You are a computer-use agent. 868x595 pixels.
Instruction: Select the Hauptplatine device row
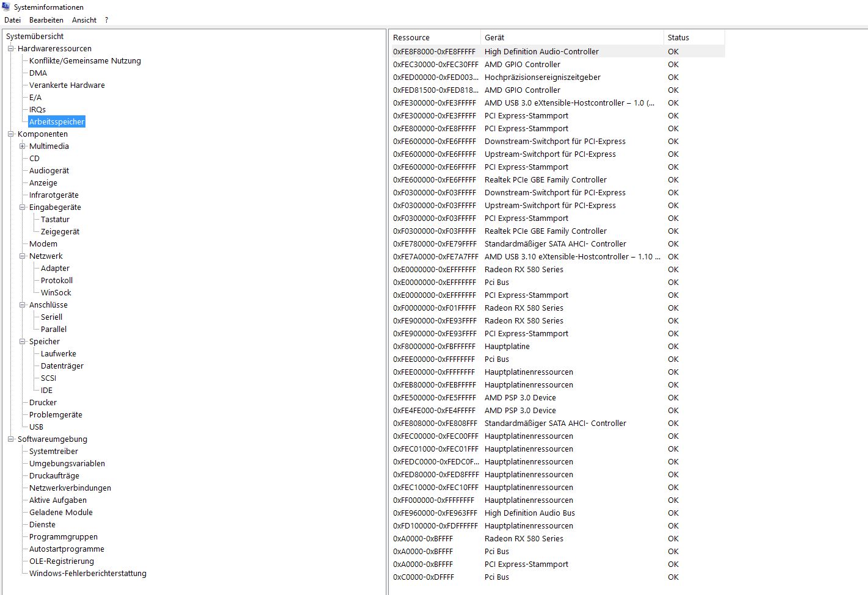click(x=558, y=346)
